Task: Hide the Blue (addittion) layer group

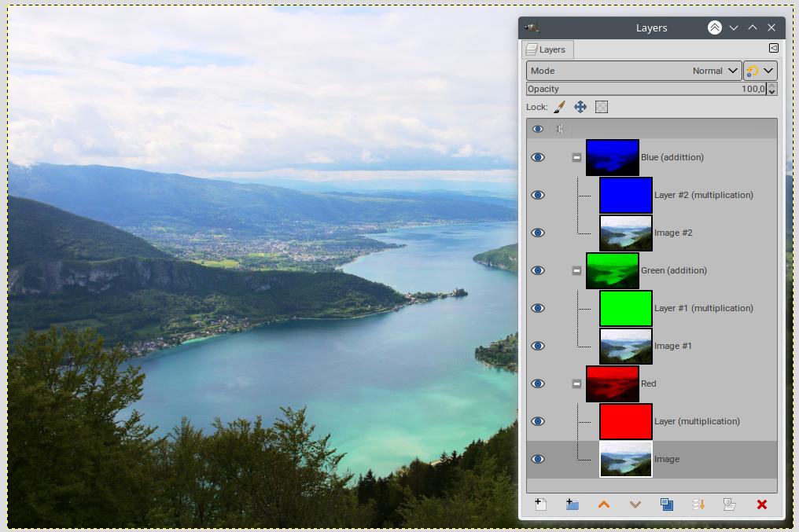Action: 538,157
